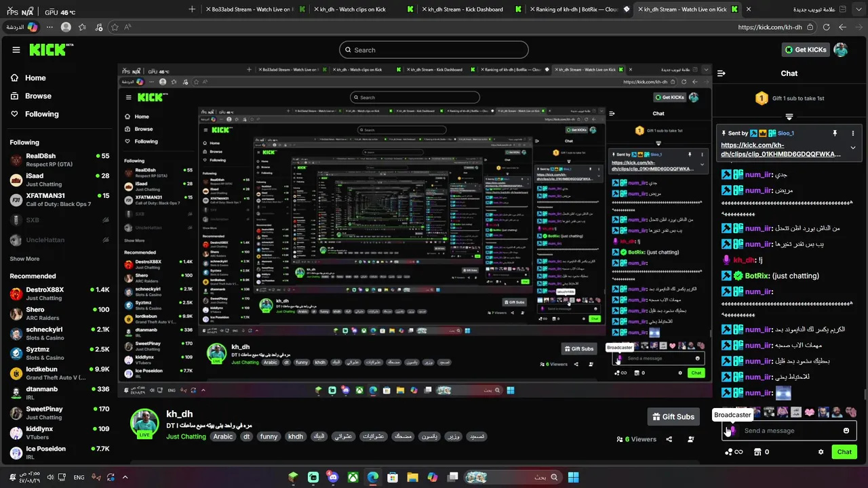Click Sioo_1 sender name in pinned message
This screenshot has width=868, height=488.
[x=786, y=134]
